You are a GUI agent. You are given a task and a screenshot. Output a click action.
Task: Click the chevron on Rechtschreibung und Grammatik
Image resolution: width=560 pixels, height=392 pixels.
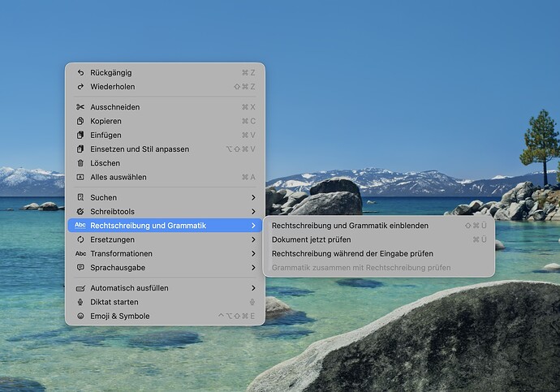tap(253, 226)
